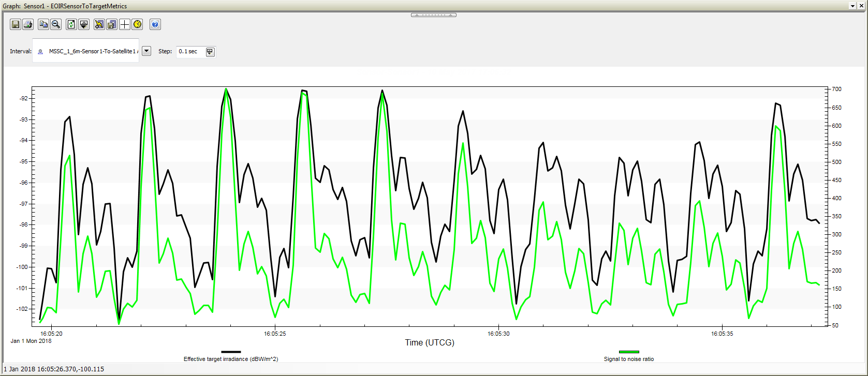Click the green Signal to noise ratio swatch
Image resolution: width=868 pixels, height=376 pixels.
click(x=628, y=352)
